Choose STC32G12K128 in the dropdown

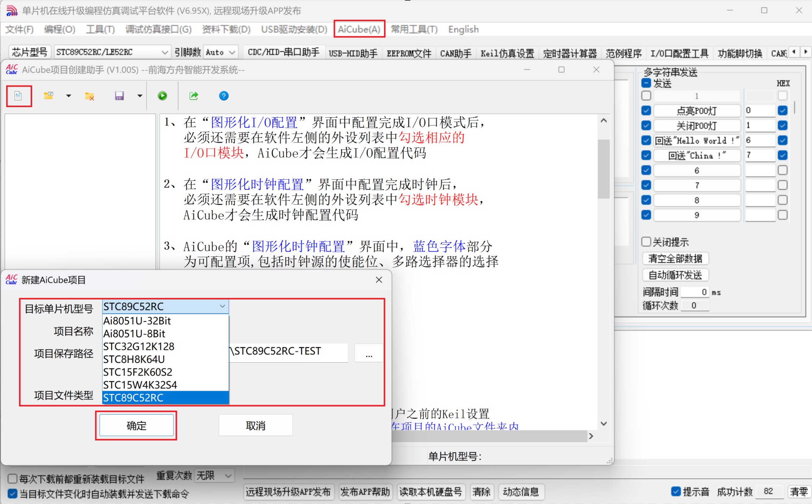(166, 346)
